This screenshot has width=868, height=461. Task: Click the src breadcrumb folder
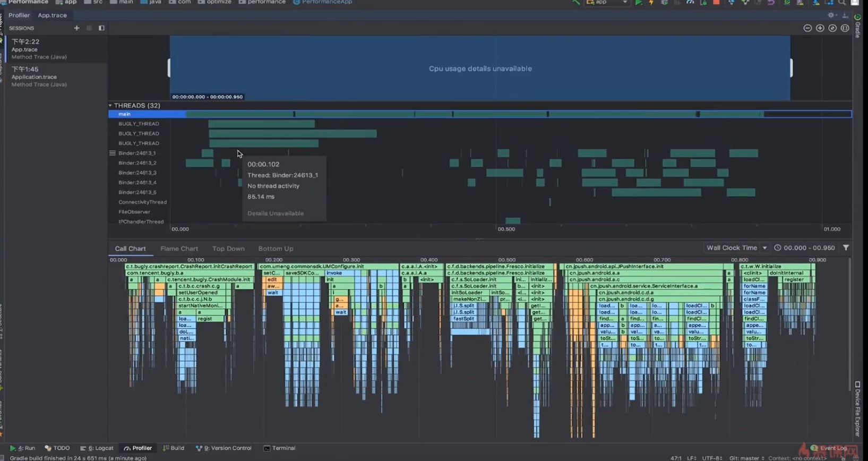(x=93, y=2)
